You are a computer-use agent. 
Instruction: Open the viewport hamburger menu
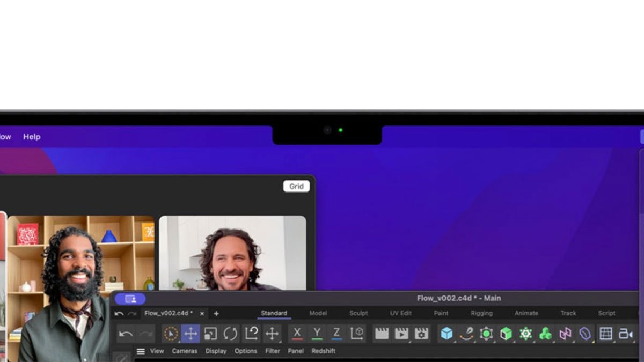(141, 351)
